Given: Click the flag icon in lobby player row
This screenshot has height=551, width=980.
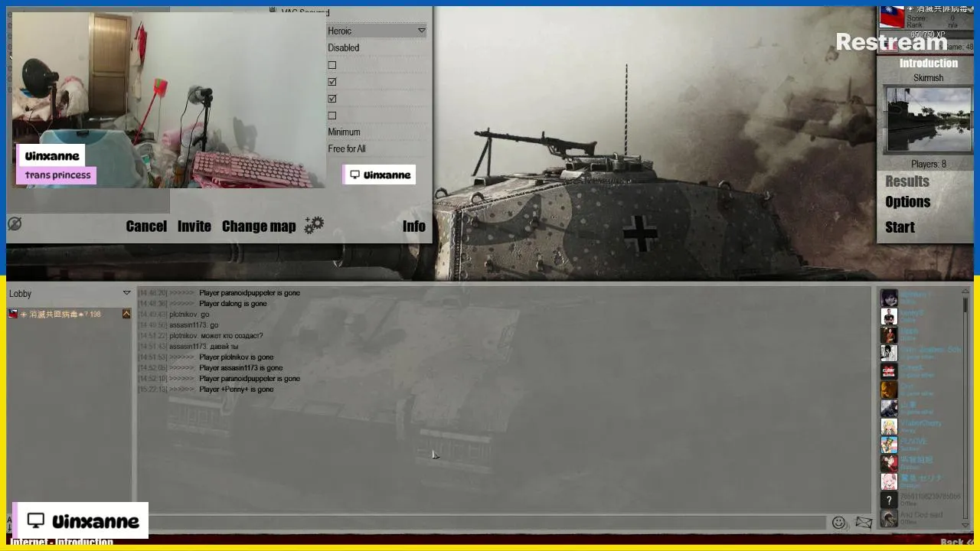Looking at the screenshot, I should (x=13, y=314).
